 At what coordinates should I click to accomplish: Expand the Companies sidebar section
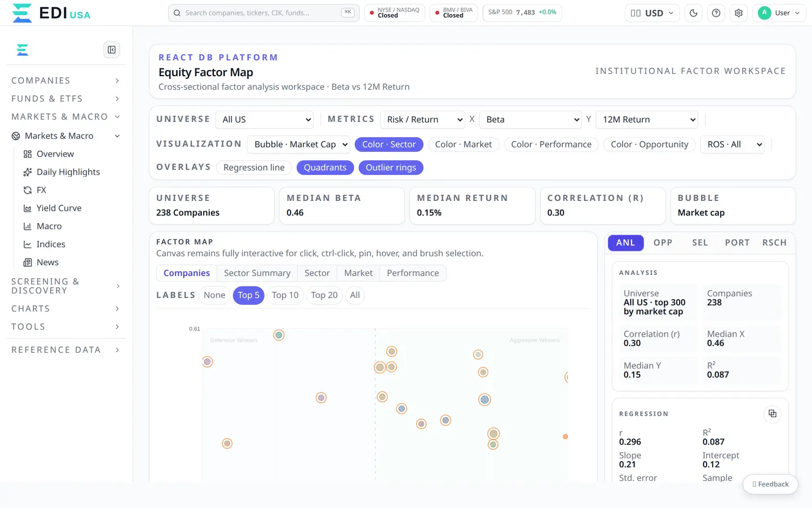(65, 81)
